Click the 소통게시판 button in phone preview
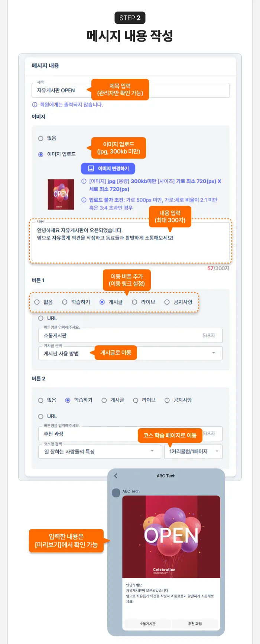The width and height of the screenshot is (260, 644). (147, 624)
